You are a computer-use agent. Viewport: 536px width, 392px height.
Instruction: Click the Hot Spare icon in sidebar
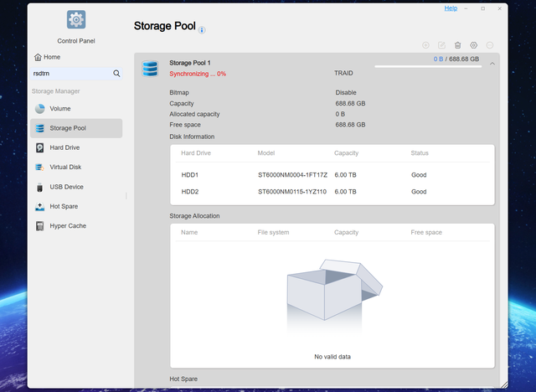[x=39, y=206]
